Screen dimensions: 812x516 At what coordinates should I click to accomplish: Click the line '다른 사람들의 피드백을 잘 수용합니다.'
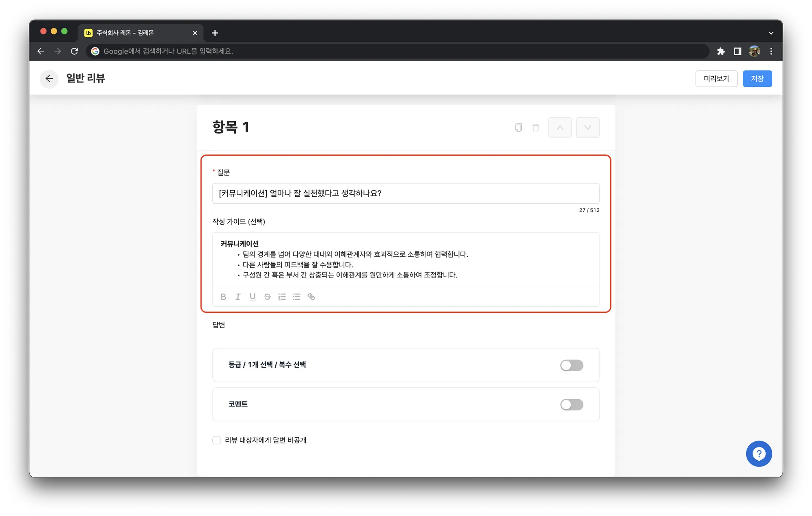point(298,264)
